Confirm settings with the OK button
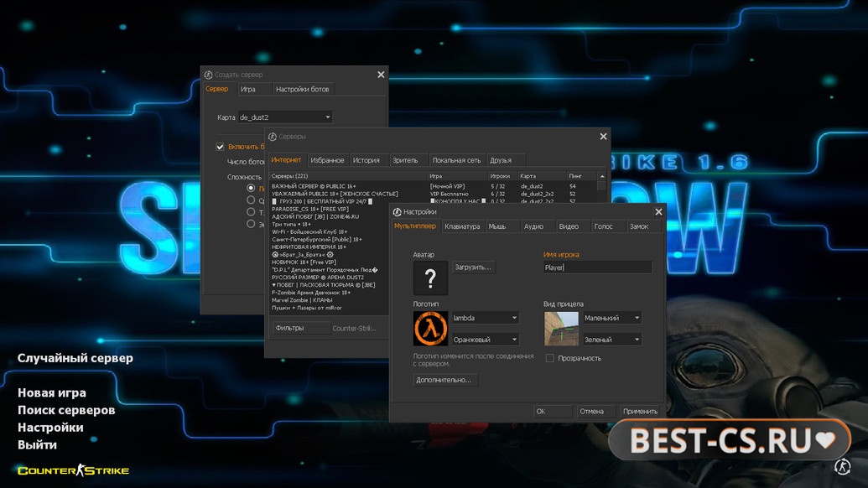This screenshot has height=488, width=868. click(553, 411)
